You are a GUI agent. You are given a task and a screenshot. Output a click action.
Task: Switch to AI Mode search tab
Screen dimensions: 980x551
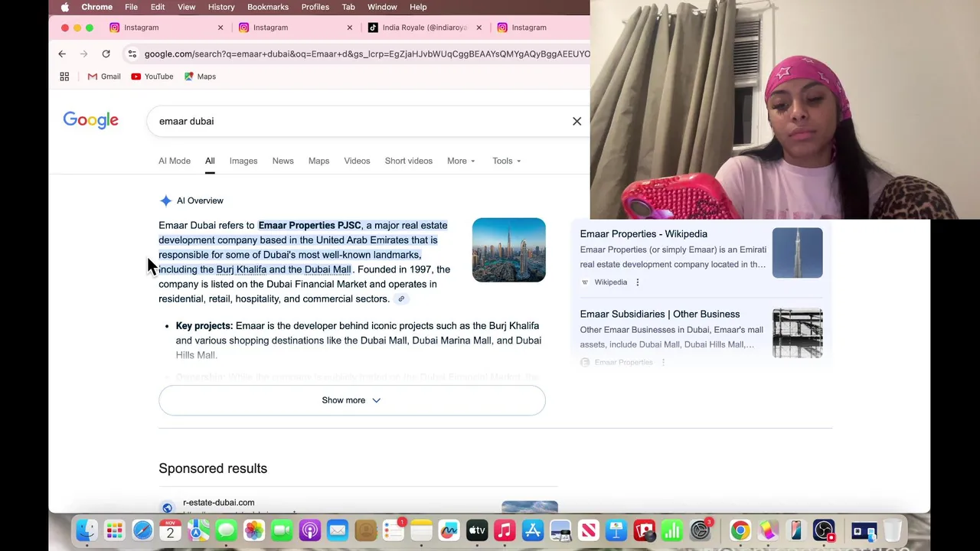tap(175, 161)
